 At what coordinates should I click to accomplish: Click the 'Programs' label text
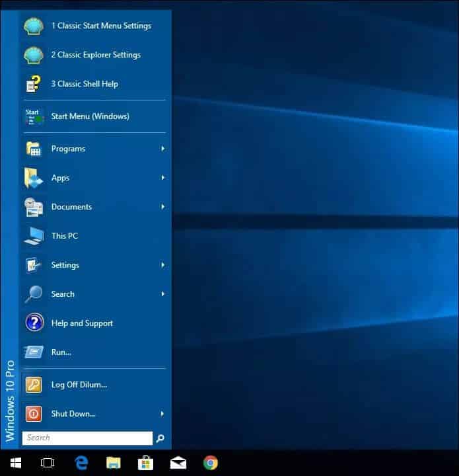coord(68,149)
